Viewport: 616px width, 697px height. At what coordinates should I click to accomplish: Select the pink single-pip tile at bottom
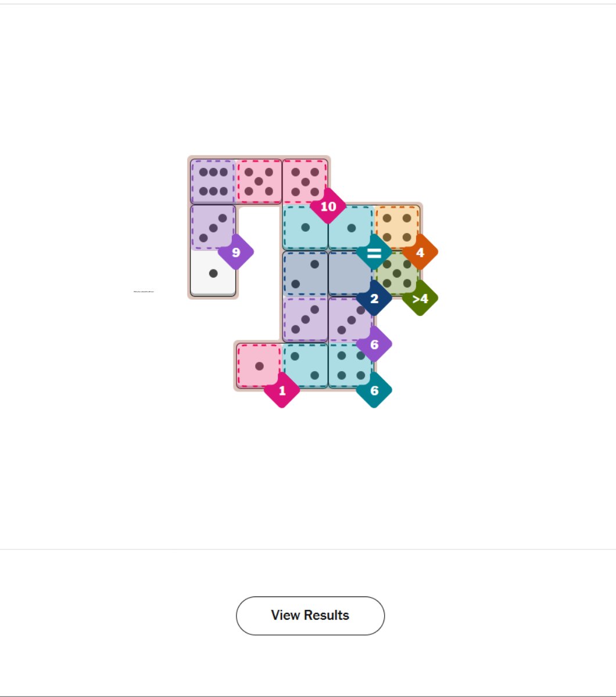[259, 366]
